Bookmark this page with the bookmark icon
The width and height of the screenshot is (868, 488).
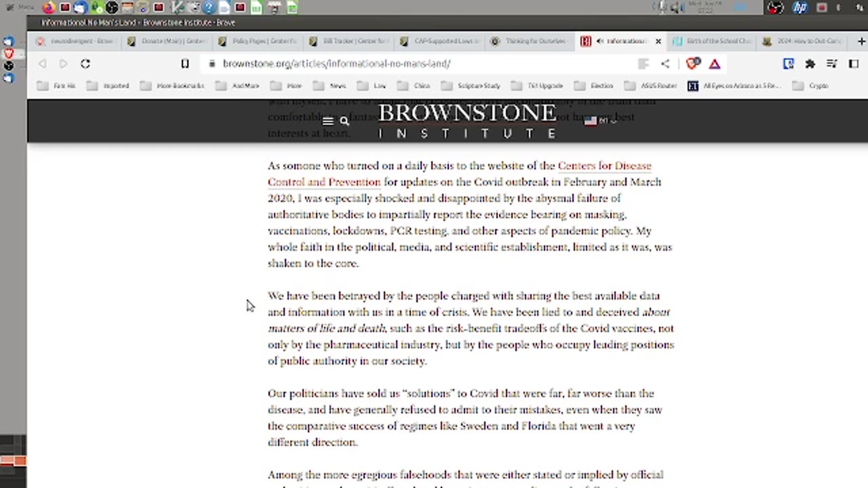point(184,64)
